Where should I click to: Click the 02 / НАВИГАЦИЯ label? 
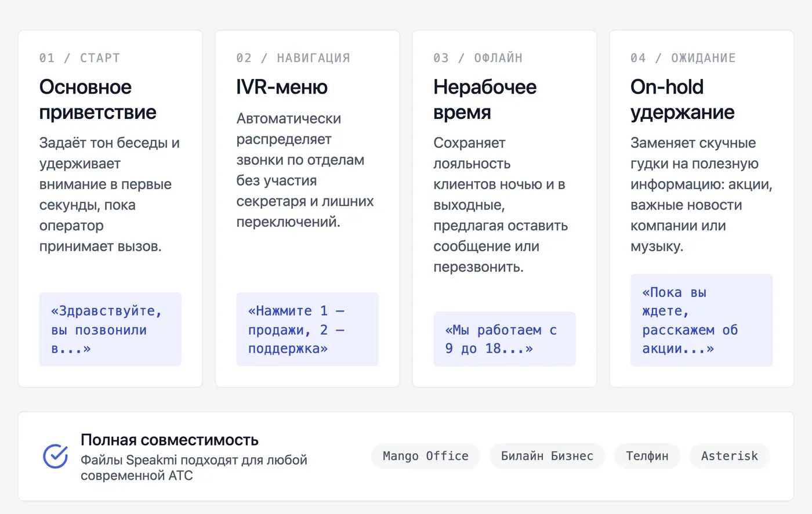(293, 58)
